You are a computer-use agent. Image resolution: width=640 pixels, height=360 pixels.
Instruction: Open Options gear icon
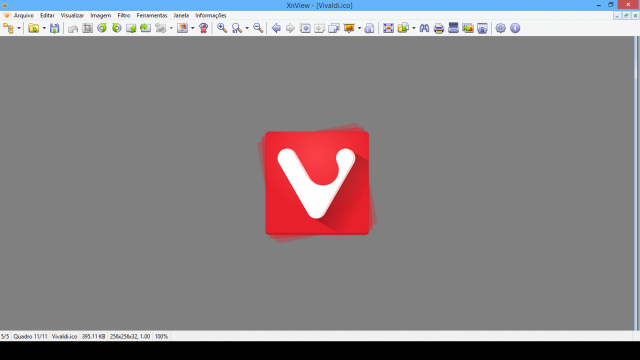pos(500,28)
